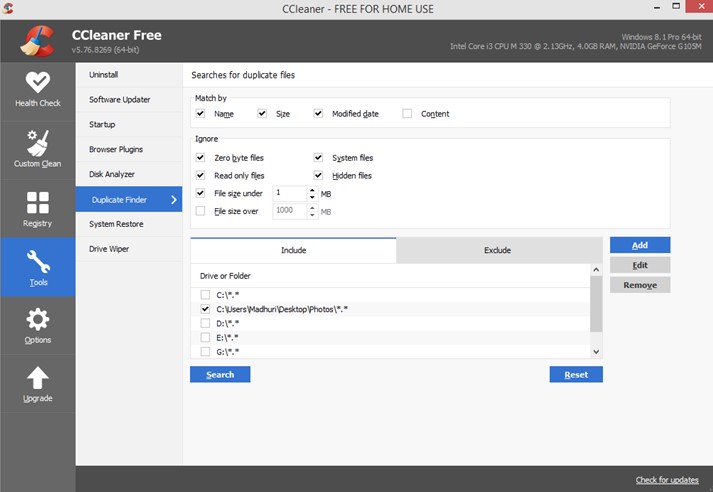The height and width of the screenshot is (492, 713).
Task: Maximize the CCleaner window
Action: click(676, 6)
